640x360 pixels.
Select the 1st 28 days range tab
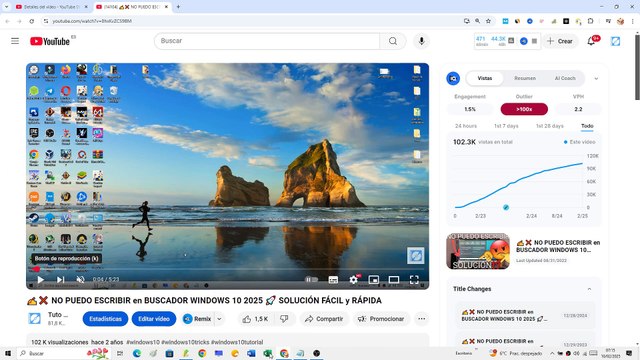(x=549, y=126)
